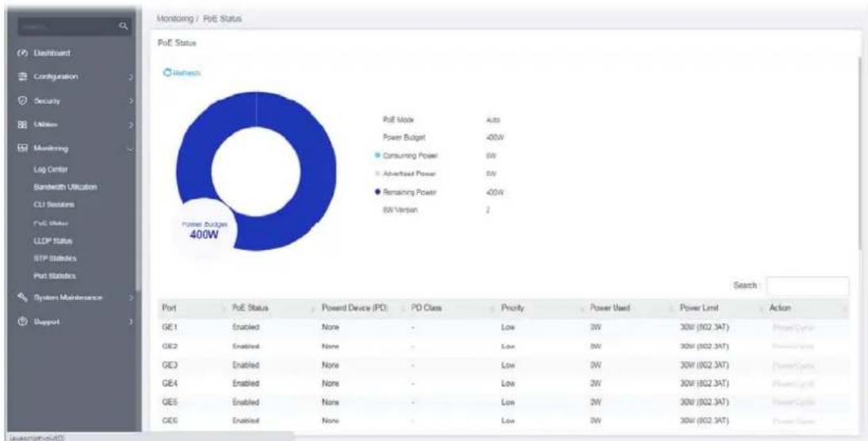868x441 pixels.
Task: Click the Utilities grid icon
Action: pyautogui.click(x=23, y=125)
